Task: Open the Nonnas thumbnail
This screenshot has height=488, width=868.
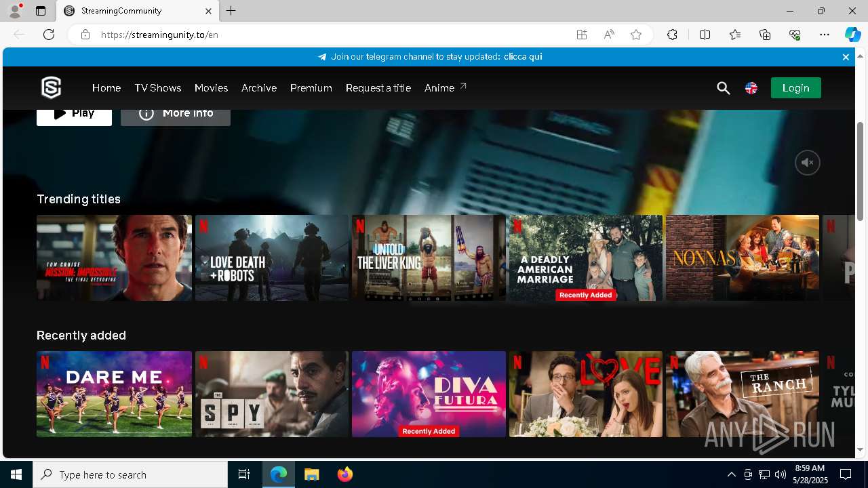Action: pyautogui.click(x=743, y=258)
